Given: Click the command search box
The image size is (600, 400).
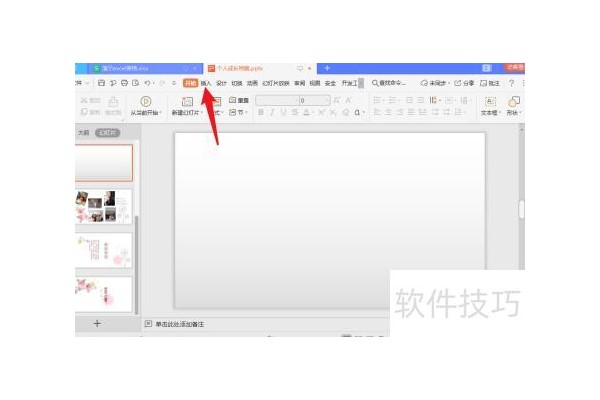Looking at the screenshot, I should click(x=390, y=83).
